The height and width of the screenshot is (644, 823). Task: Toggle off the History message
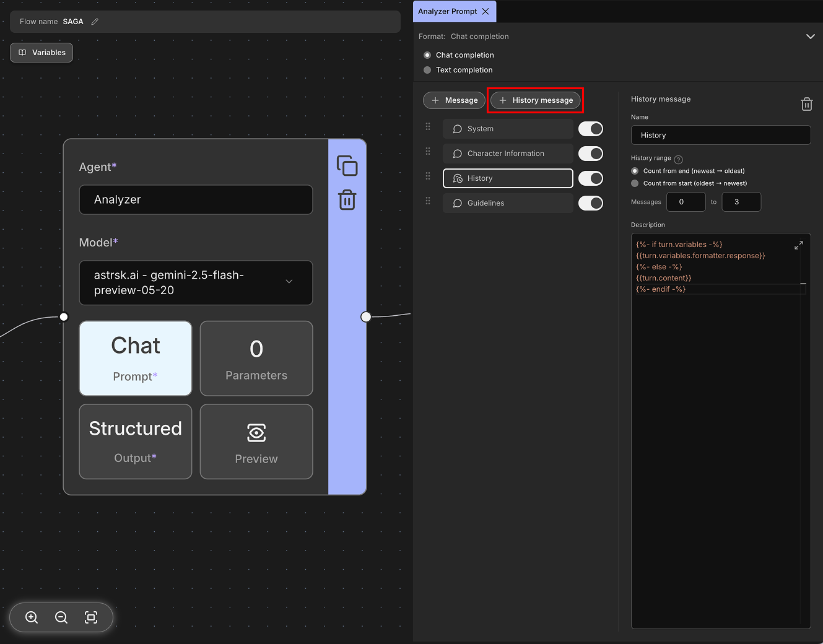point(591,178)
